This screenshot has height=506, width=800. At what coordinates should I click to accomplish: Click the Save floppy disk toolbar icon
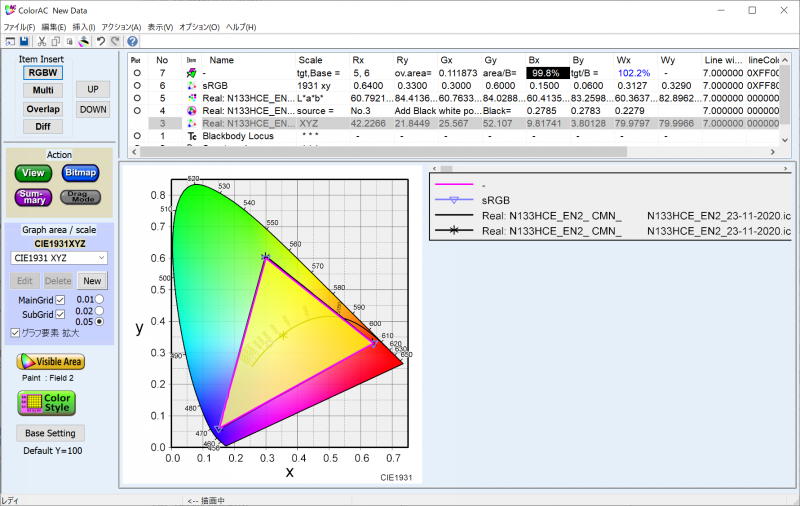pyautogui.click(x=24, y=41)
